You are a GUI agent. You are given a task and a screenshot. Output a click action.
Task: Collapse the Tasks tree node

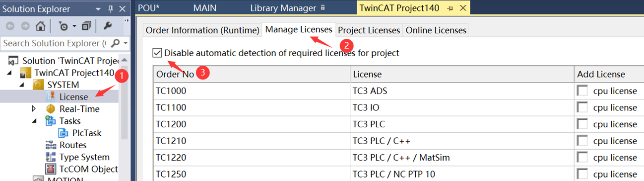pyautogui.click(x=34, y=121)
